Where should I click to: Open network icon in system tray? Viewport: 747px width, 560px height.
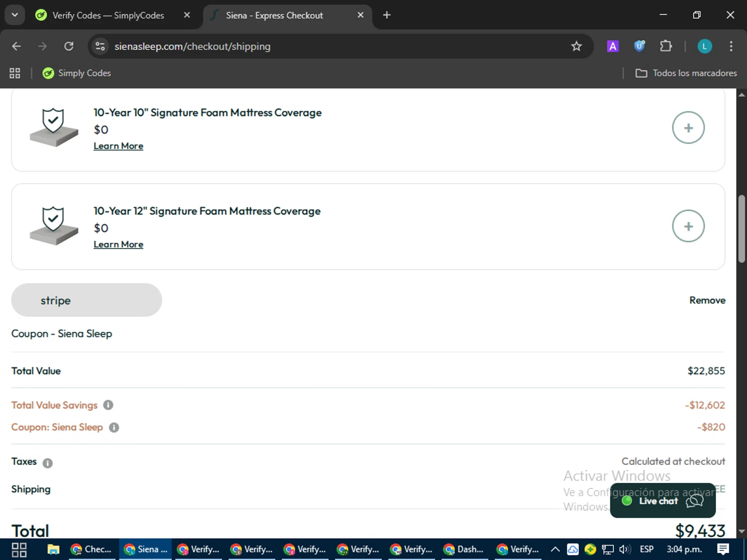pos(608,550)
